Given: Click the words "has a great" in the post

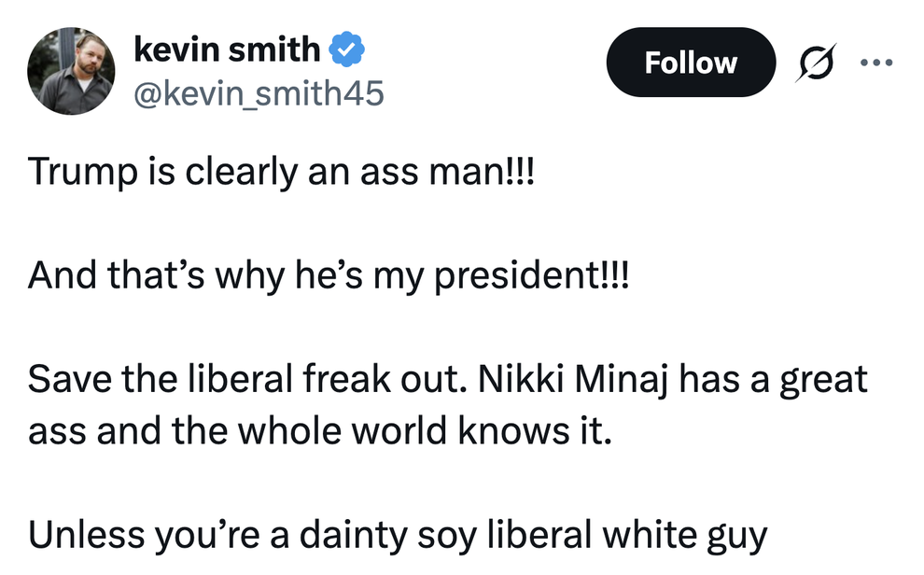Looking at the screenshot, I should pos(773,379).
